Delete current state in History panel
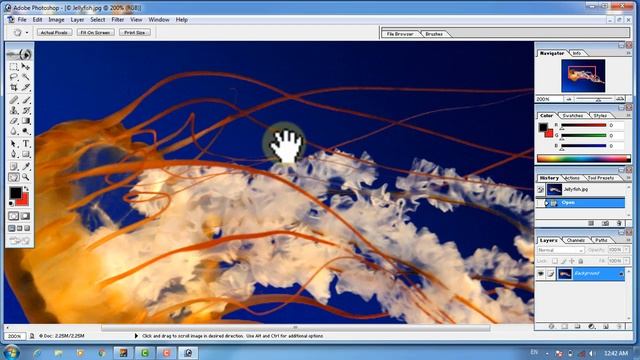The width and height of the screenshot is (640, 360). (x=619, y=223)
